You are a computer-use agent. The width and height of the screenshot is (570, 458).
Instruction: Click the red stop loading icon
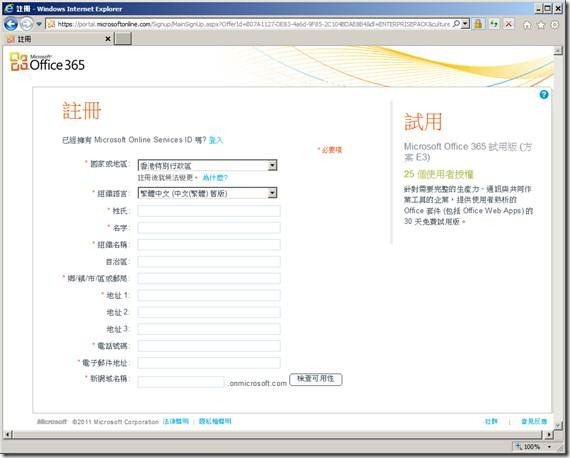click(509, 24)
